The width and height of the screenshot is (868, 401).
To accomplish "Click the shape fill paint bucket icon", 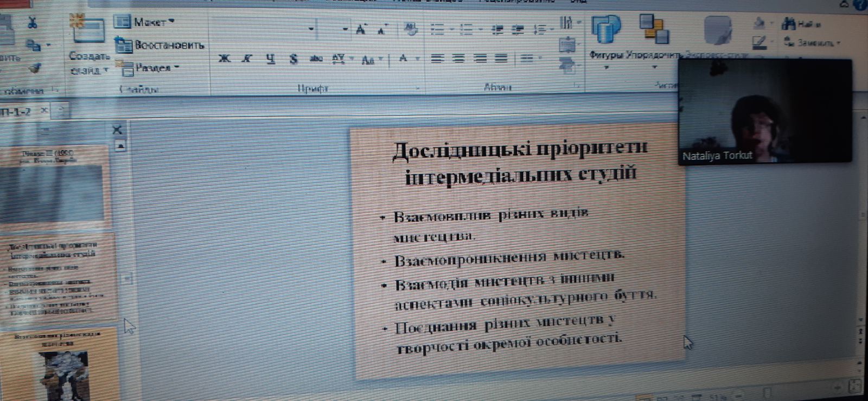I will coord(759,23).
